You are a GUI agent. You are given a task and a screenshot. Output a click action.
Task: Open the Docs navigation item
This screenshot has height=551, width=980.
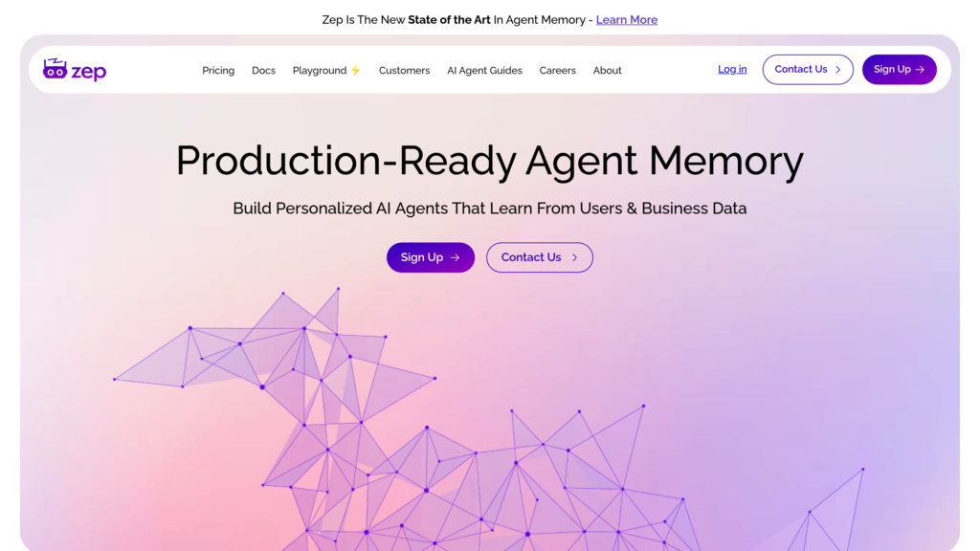[263, 70]
